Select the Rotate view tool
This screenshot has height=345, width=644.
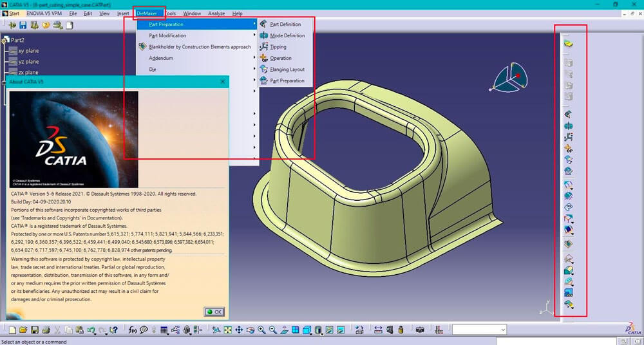251,330
